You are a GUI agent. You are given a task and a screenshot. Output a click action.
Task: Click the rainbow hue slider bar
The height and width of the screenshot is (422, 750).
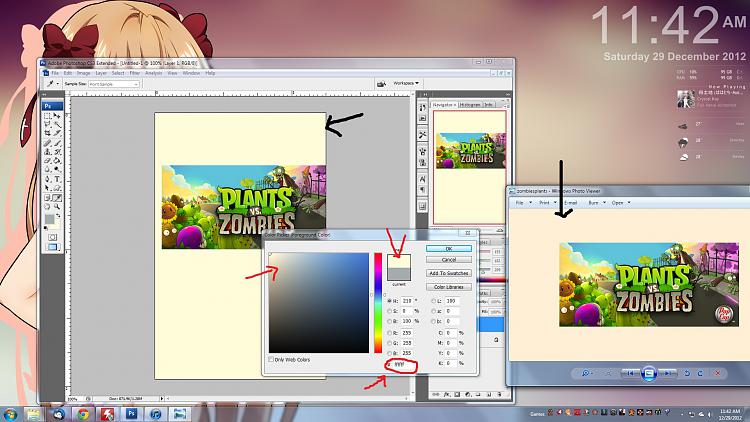click(378, 303)
